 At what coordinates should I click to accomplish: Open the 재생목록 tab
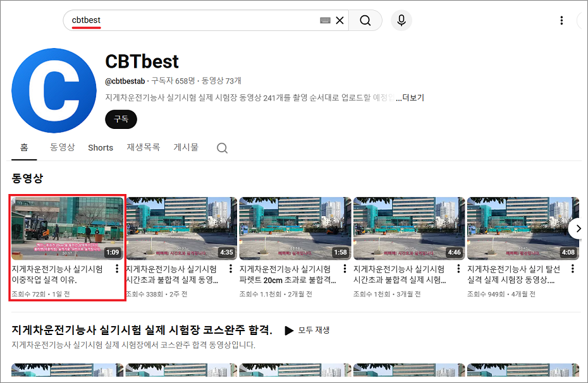point(144,148)
